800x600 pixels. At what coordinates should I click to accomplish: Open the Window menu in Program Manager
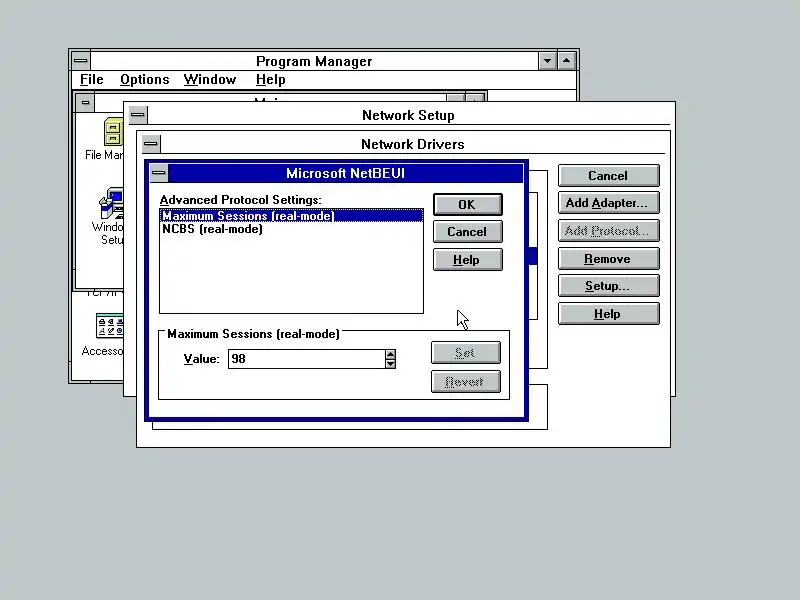click(210, 80)
